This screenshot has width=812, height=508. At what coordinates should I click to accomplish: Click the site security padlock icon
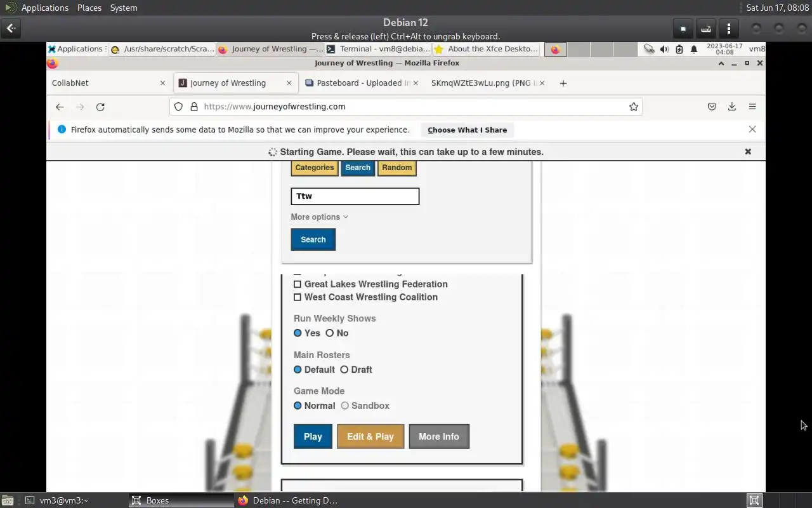click(x=194, y=107)
